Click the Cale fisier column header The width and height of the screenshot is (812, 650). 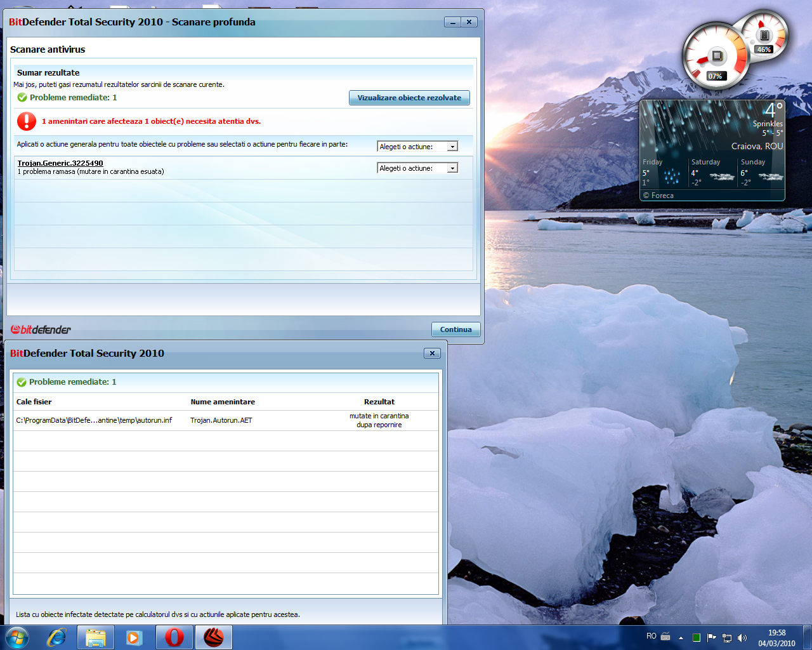[x=34, y=402]
